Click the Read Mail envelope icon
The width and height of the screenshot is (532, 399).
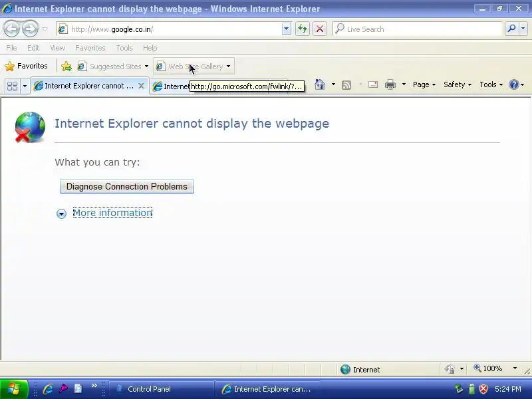coord(373,84)
